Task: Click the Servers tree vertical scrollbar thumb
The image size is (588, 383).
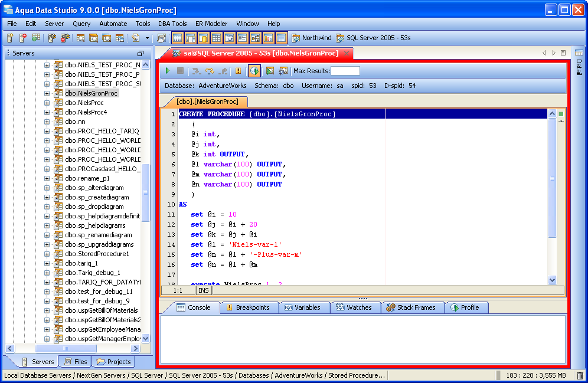Action: [x=146, y=192]
